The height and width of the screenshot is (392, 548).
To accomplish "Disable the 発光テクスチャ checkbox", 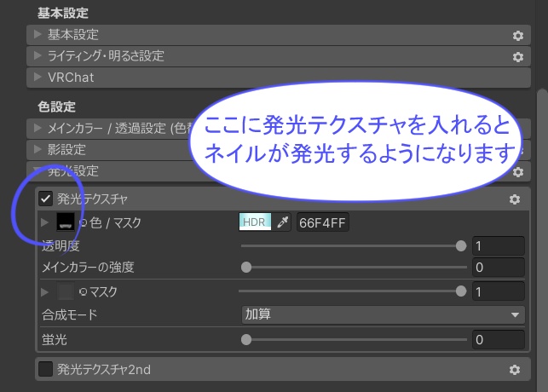I will tap(45, 199).
